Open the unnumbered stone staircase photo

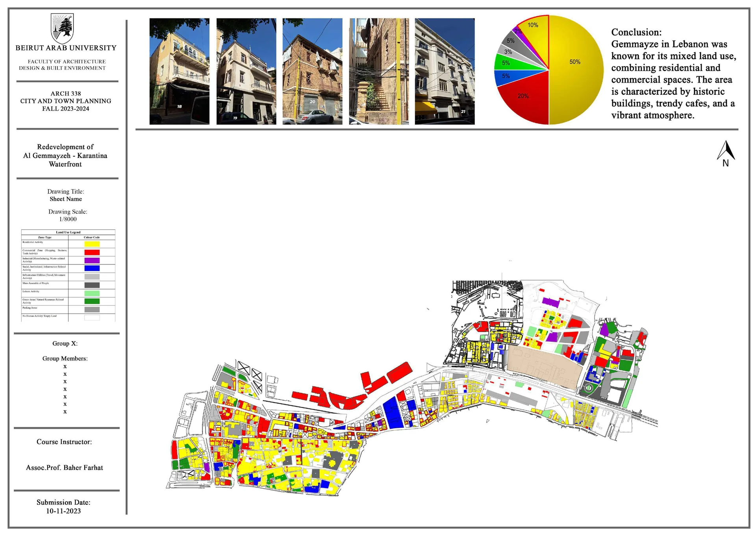point(379,71)
